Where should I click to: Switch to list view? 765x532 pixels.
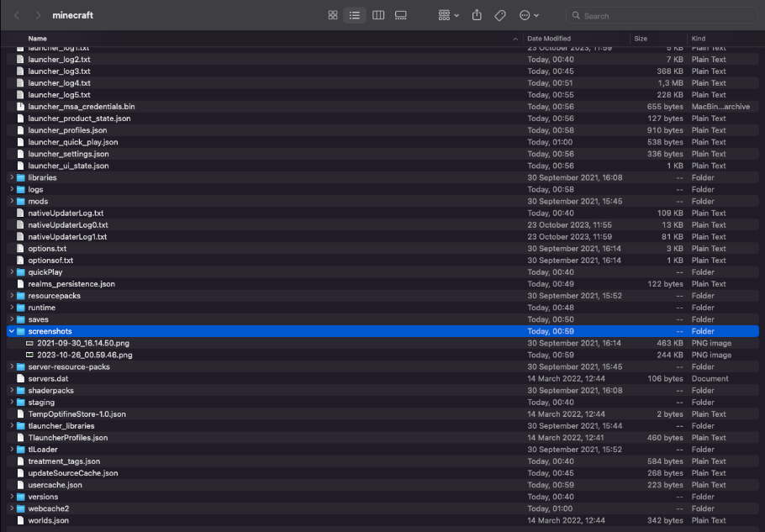(x=354, y=16)
